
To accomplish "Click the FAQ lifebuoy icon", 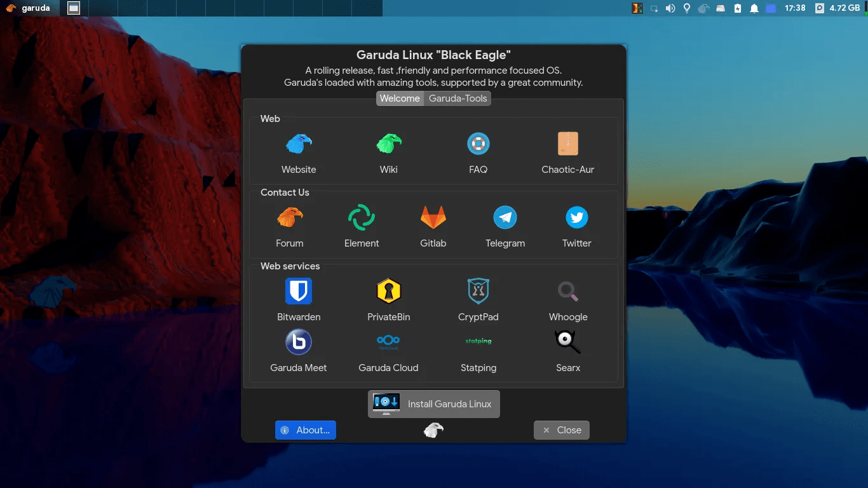I will pos(478,144).
